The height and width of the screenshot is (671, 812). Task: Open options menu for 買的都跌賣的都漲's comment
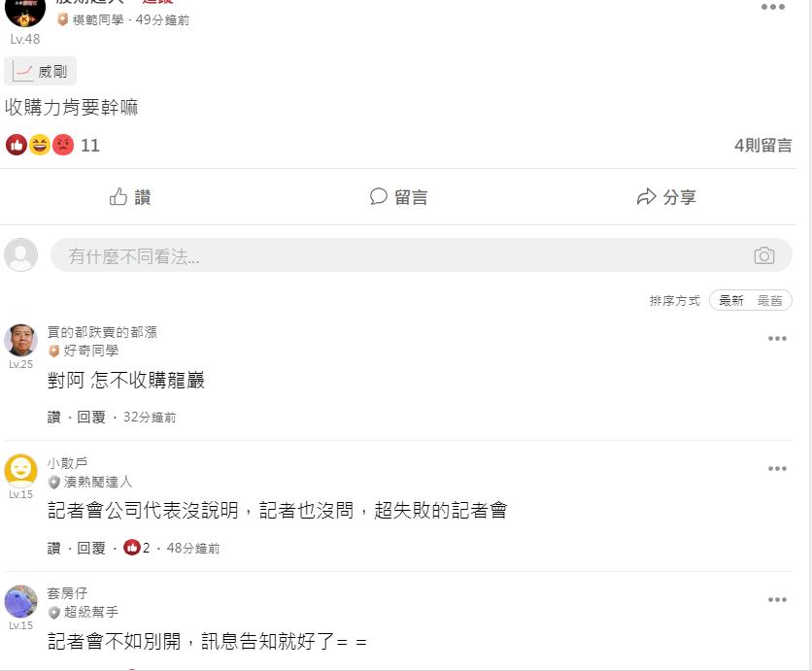click(777, 339)
